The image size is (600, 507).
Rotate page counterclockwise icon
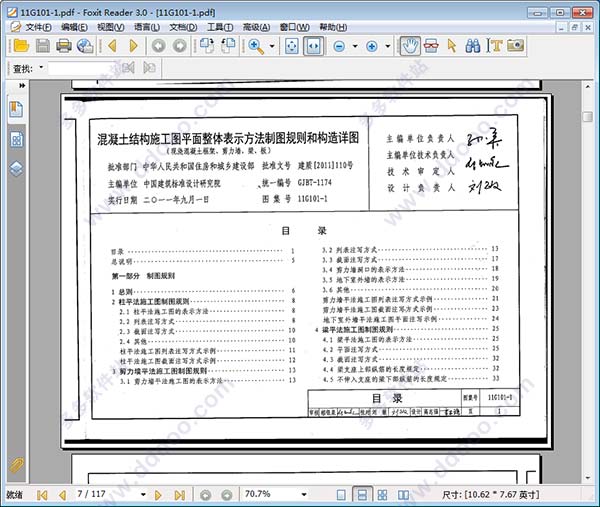click(207, 46)
